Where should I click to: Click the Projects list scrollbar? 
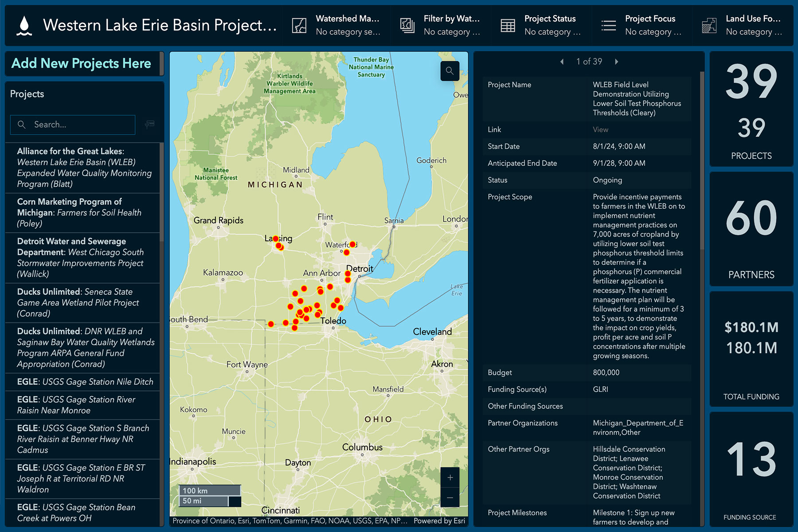[162, 192]
